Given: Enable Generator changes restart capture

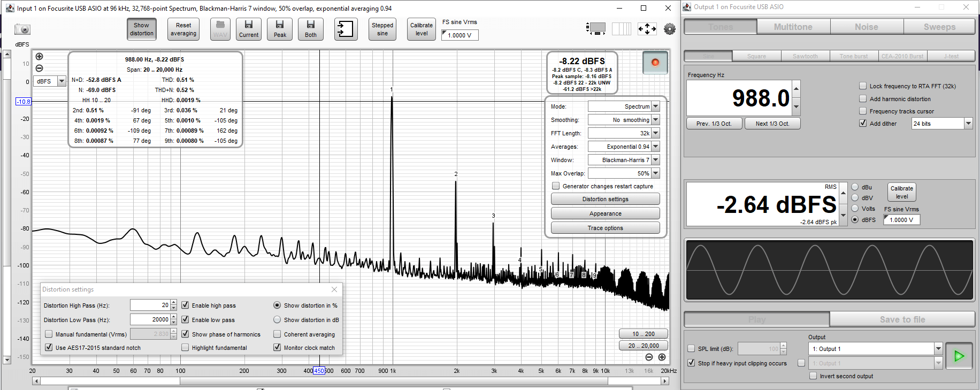Looking at the screenshot, I should pyautogui.click(x=556, y=186).
